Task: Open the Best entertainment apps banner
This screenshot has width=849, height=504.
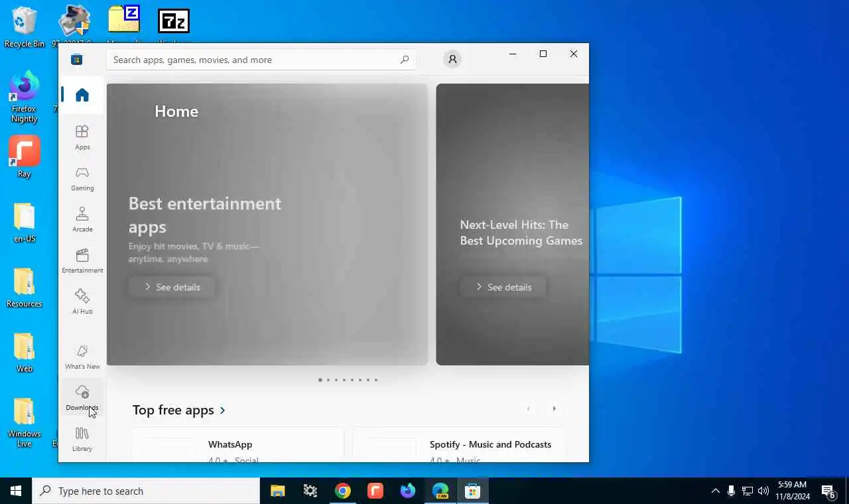Action: 267,224
